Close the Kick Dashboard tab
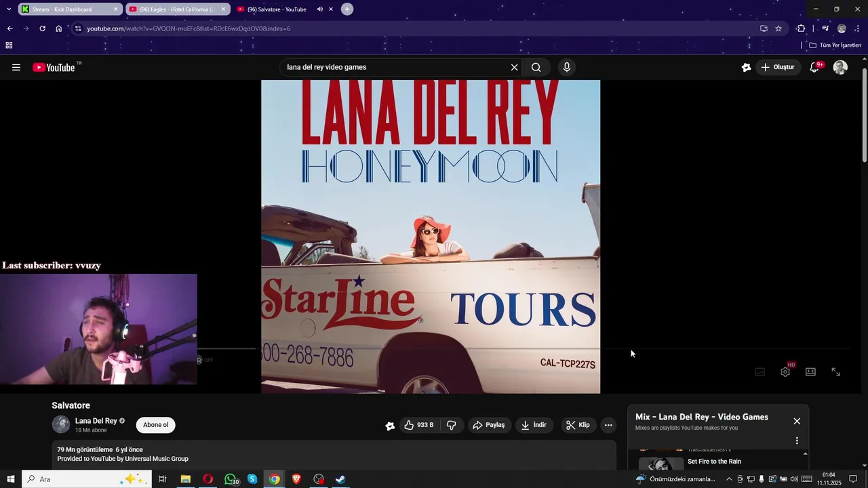This screenshot has width=868, height=488. [x=115, y=9]
